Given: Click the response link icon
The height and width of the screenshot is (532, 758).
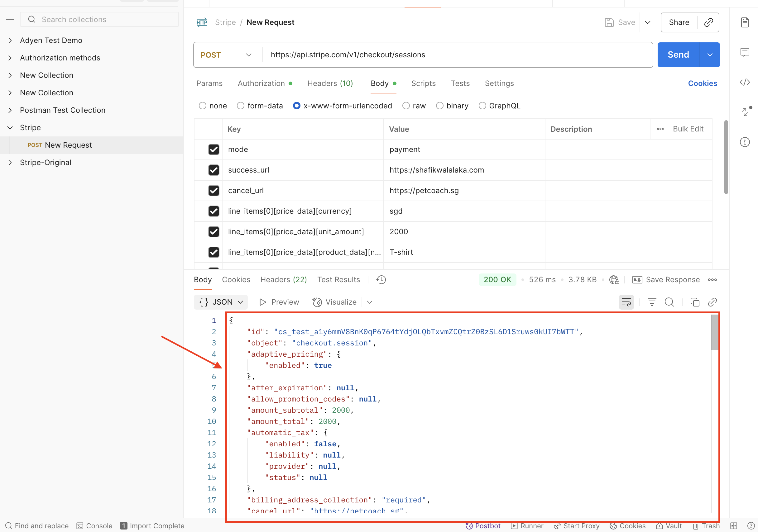Looking at the screenshot, I should tap(712, 302).
